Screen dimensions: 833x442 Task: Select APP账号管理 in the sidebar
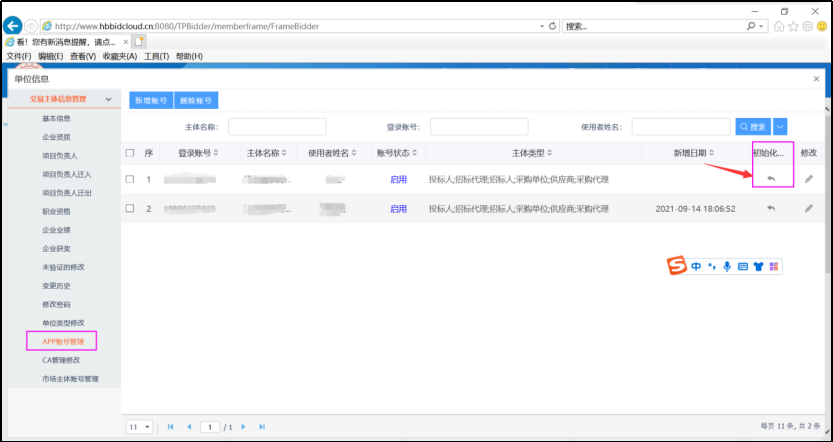tap(62, 342)
